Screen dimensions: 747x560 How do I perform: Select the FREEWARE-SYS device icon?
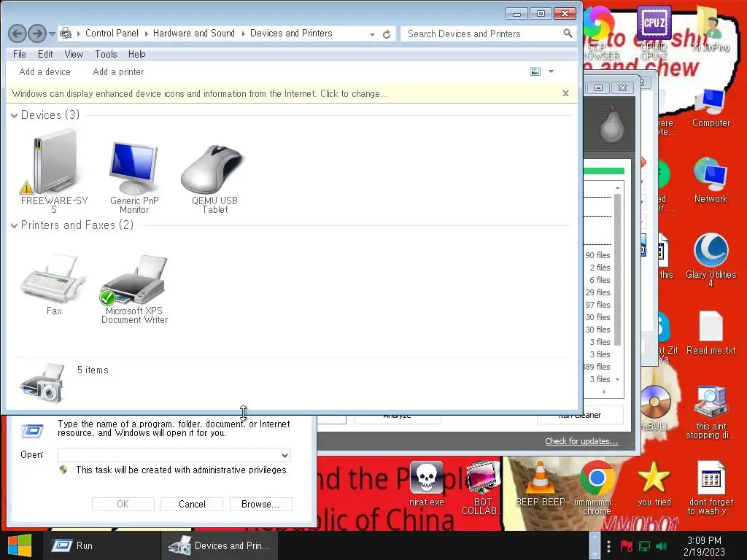point(54,172)
